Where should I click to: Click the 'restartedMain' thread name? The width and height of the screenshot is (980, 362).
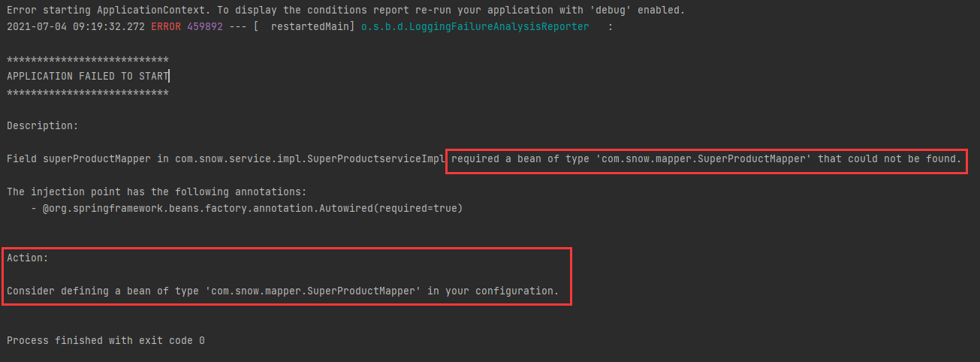309,26
